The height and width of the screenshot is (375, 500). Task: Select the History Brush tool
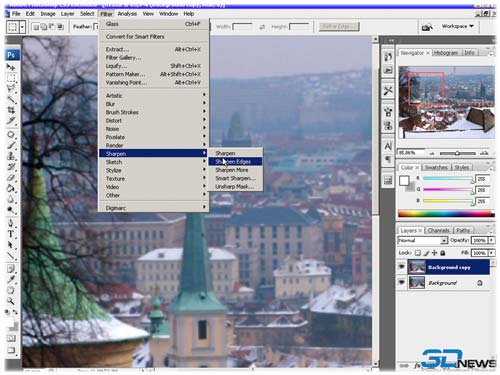pyautogui.click(x=11, y=167)
